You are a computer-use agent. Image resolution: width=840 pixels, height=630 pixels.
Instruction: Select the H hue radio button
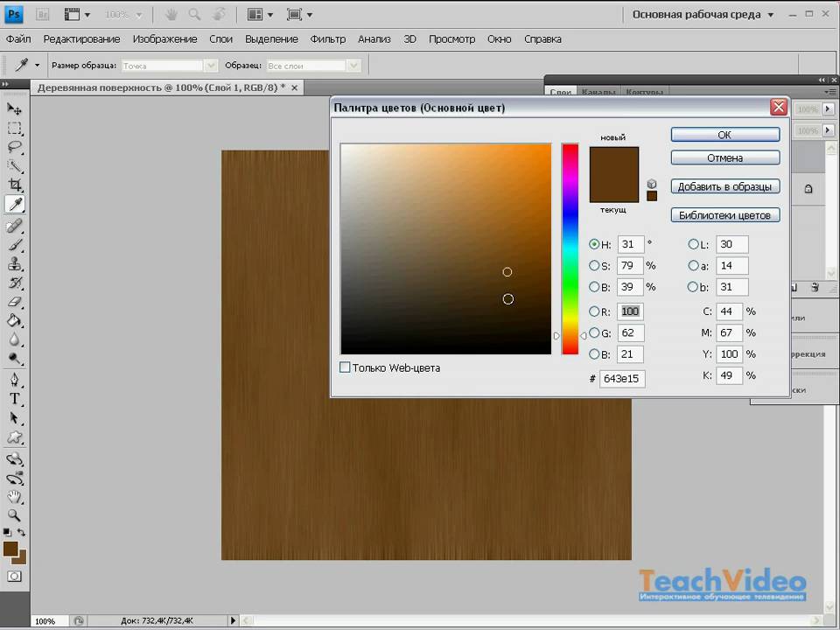(x=594, y=244)
